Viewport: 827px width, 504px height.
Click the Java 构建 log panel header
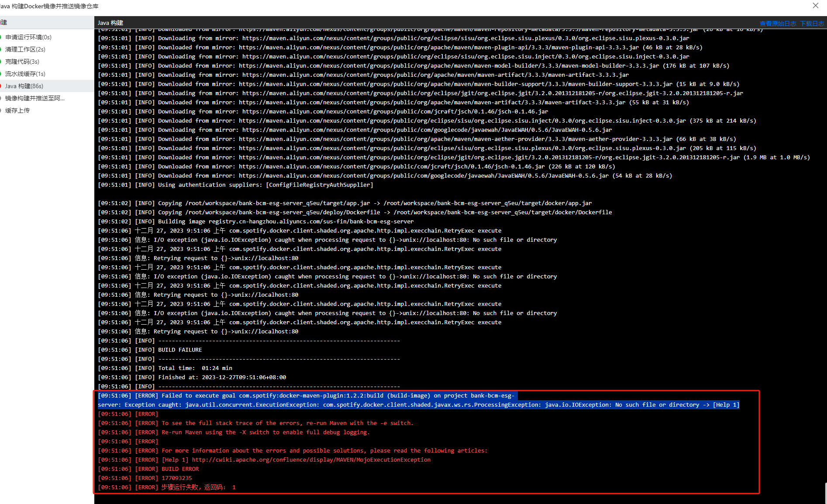[110, 23]
